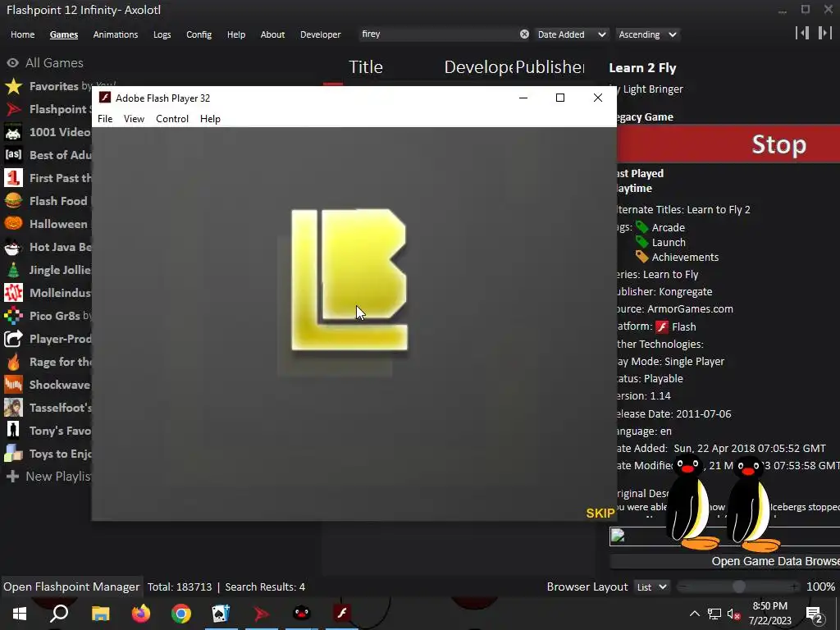840x630 pixels.
Task: Click the Achievements tag icon
Action: click(x=641, y=257)
